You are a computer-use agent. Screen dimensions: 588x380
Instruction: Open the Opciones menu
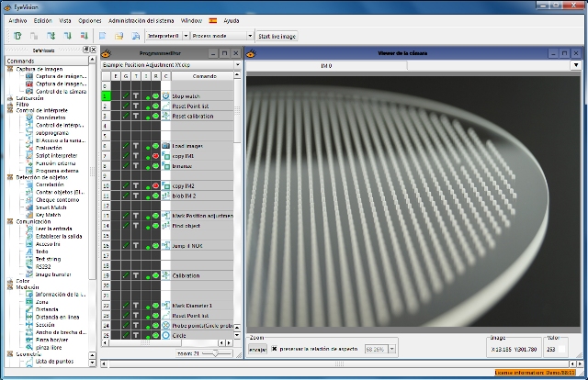coord(90,20)
